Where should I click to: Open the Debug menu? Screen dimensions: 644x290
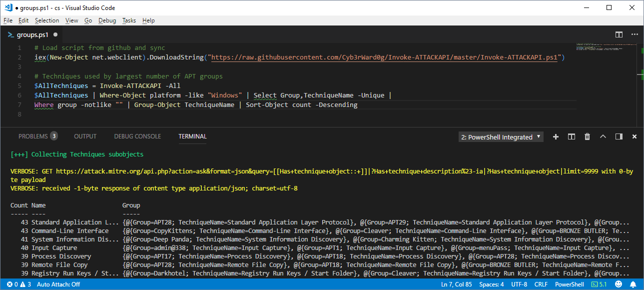pos(107,20)
